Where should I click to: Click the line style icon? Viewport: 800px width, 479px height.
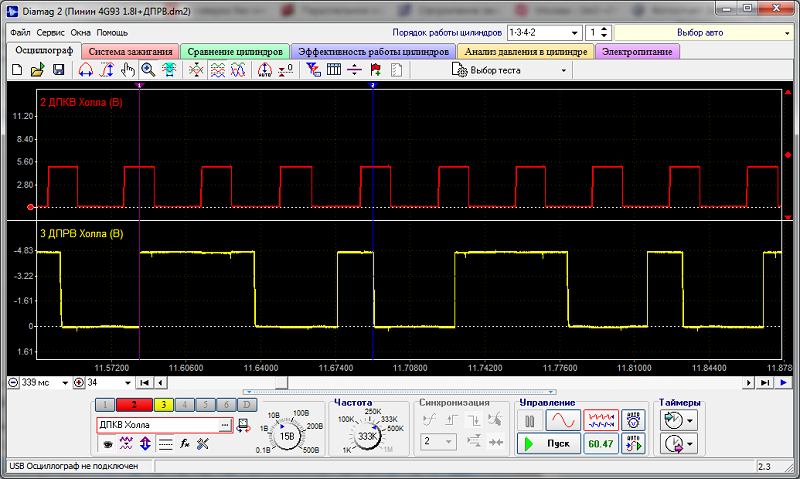point(165,444)
